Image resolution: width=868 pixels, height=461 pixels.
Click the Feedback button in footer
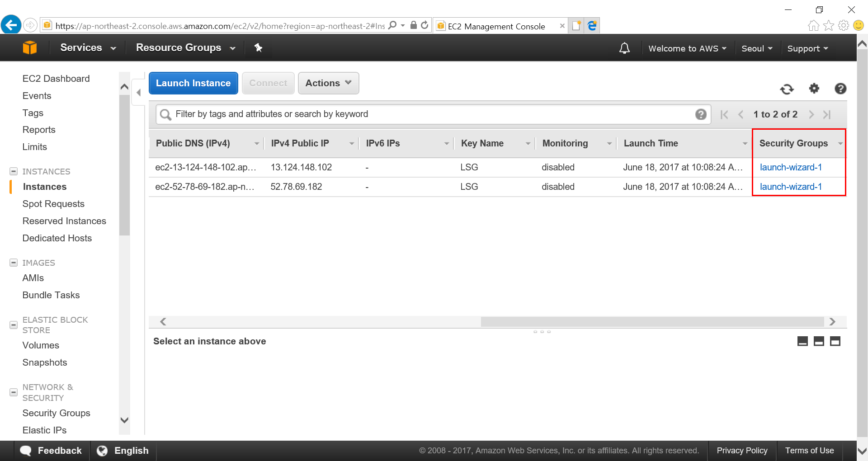(52, 451)
